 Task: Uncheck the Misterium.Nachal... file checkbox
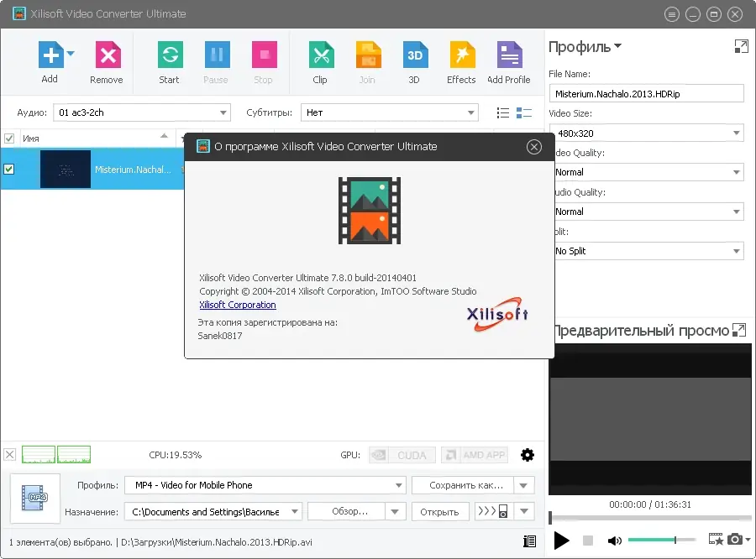pyautogui.click(x=9, y=170)
